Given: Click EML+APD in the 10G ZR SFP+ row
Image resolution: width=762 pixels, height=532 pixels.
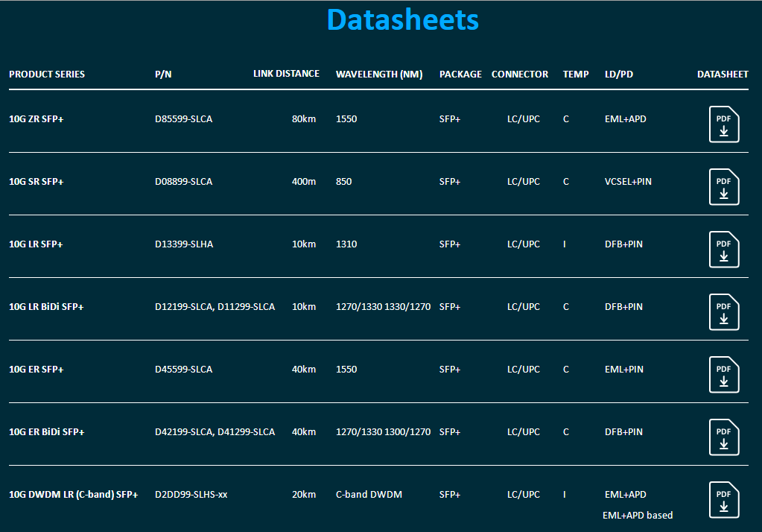Looking at the screenshot, I should (626, 119).
